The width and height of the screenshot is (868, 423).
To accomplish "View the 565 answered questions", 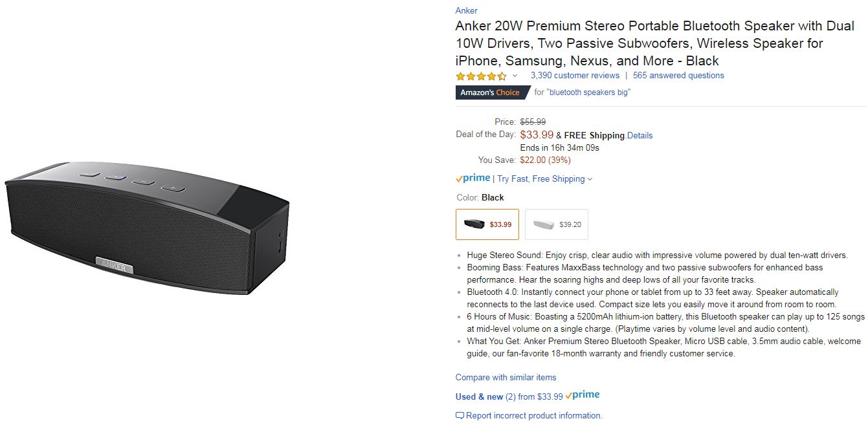I will pyautogui.click(x=678, y=76).
